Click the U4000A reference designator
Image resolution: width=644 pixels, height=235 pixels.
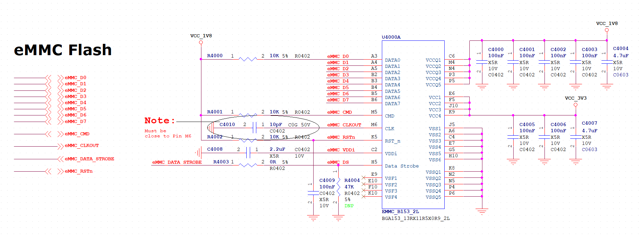tap(391, 37)
